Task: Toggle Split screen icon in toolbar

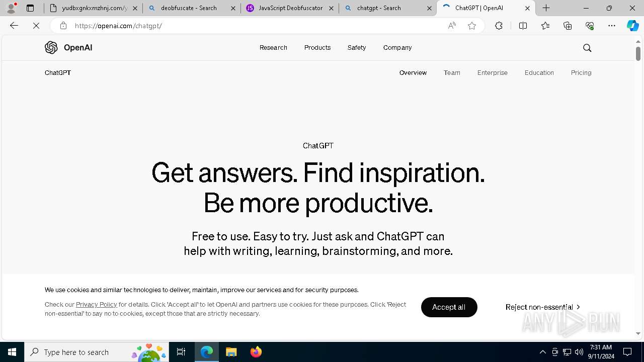Action: pyautogui.click(x=523, y=26)
